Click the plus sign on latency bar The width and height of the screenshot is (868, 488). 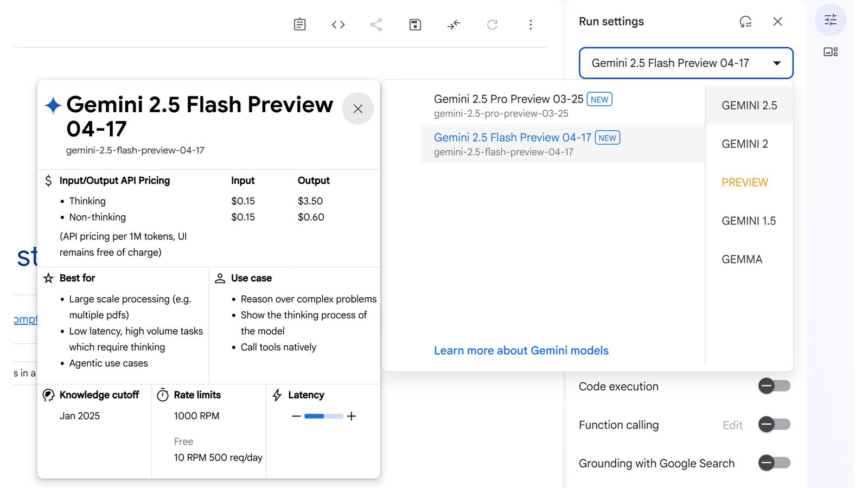[x=352, y=416]
